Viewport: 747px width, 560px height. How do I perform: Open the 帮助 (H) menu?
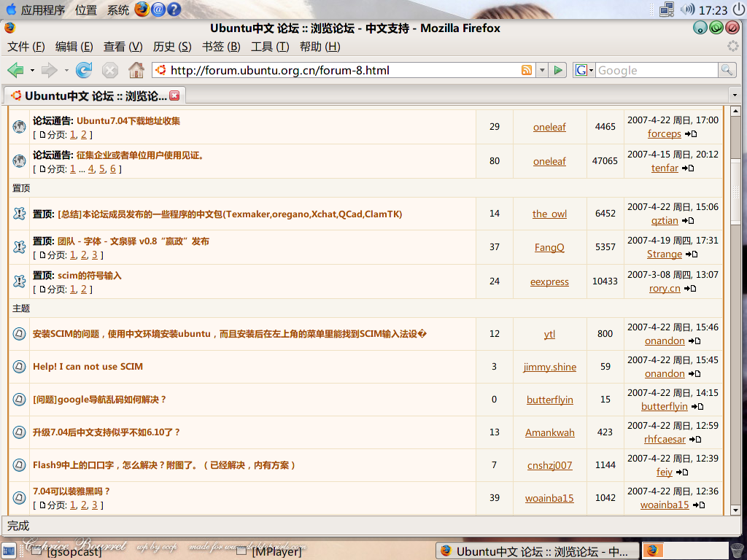coord(320,47)
